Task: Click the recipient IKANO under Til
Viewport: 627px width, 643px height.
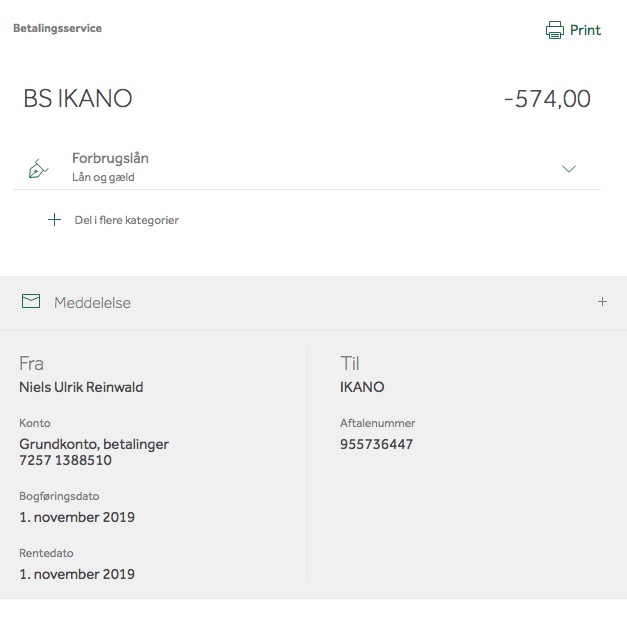Action: (x=362, y=387)
